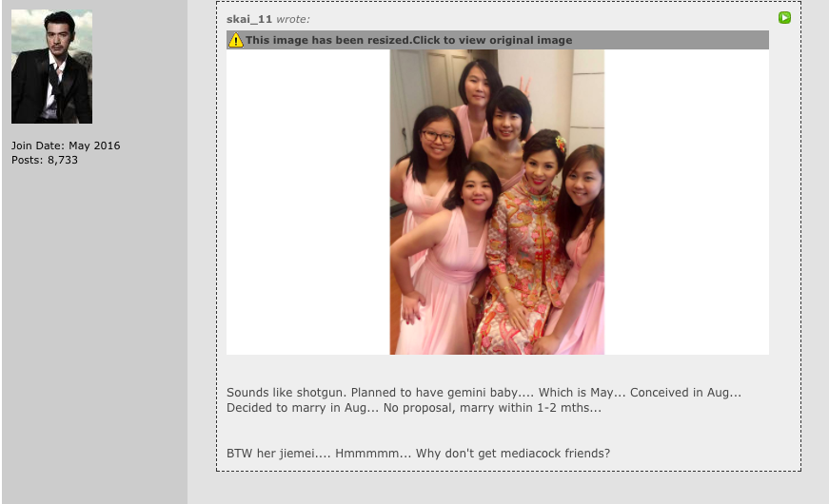Screen dimensions: 829x504
Task: Click white space left of the photo
Action: click(x=308, y=202)
